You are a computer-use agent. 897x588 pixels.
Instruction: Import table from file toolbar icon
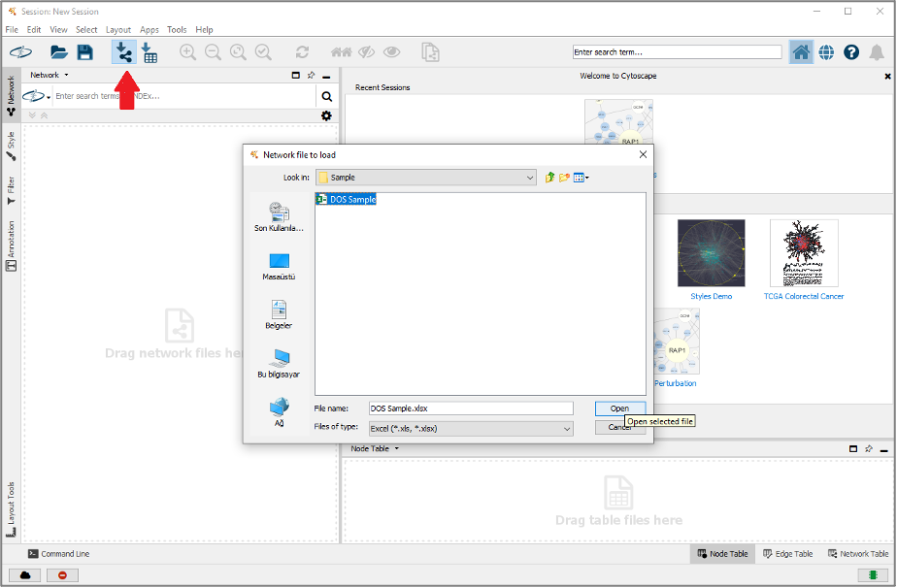[149, 52]
